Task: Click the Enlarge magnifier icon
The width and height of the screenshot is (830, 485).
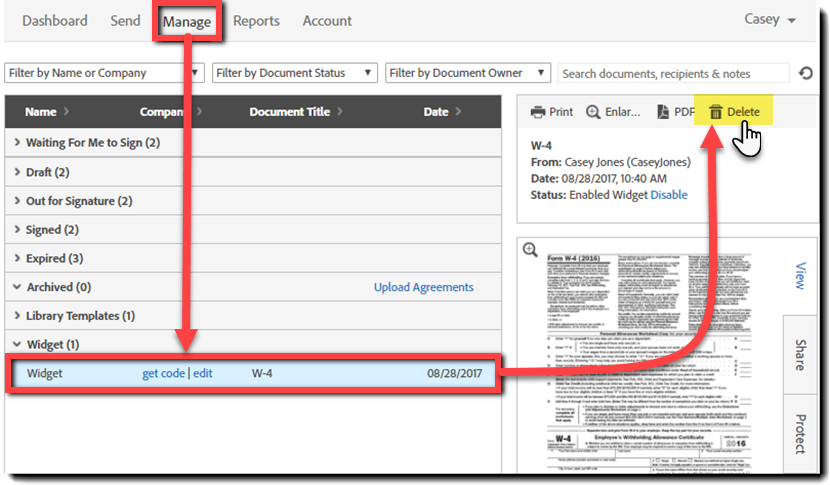Action: tap(593, 112)
